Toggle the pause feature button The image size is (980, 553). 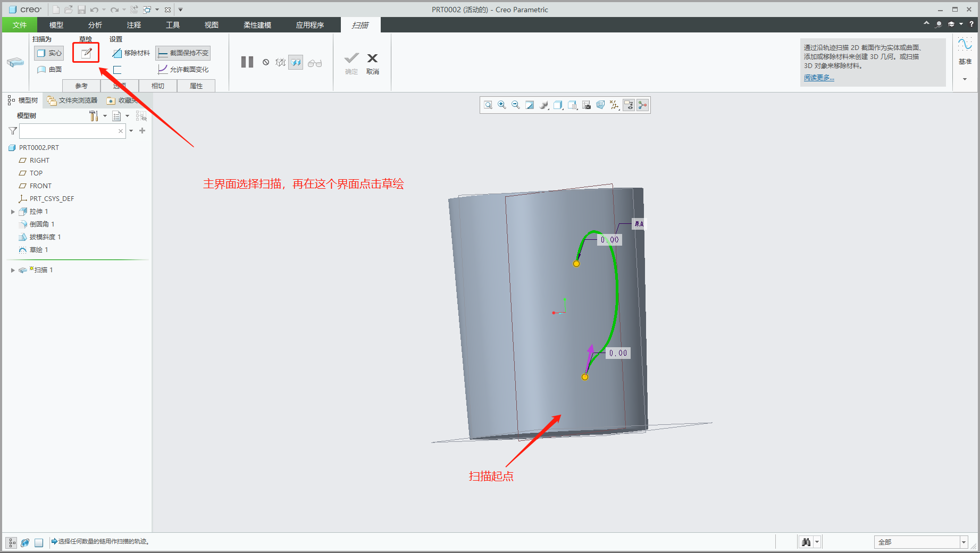tap(247, 62)
